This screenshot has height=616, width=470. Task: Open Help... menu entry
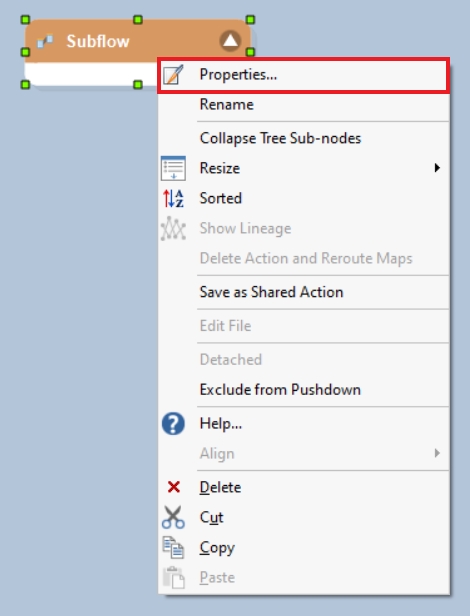tap(303, 424)
